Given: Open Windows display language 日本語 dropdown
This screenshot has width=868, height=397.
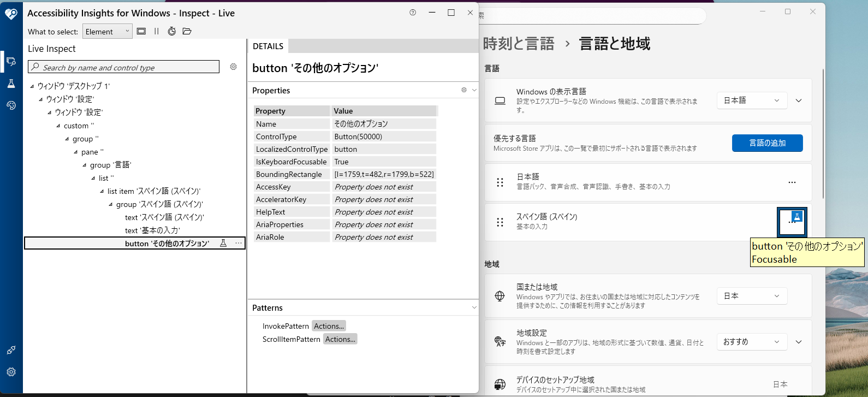Looking at the screenshot, I should click(752, 100).
